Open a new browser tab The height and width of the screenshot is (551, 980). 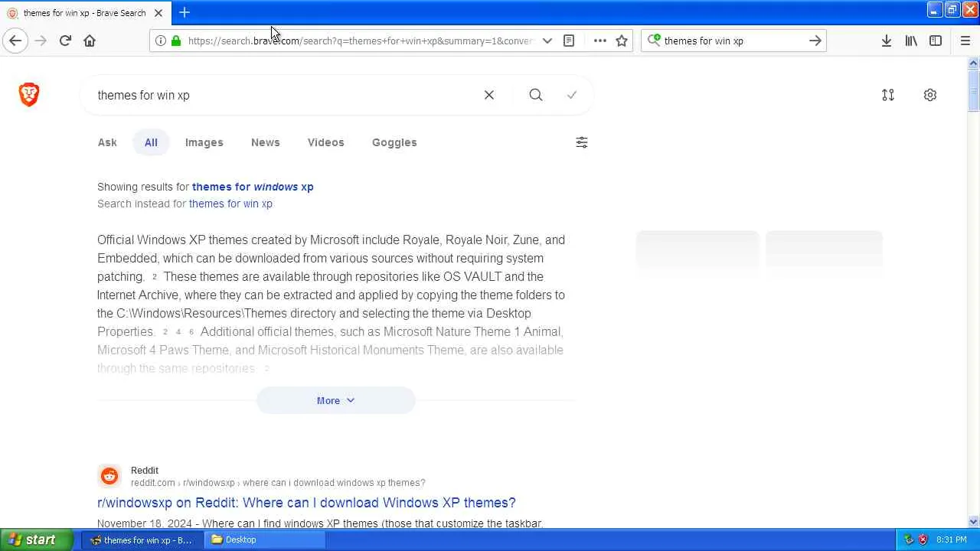185,12
